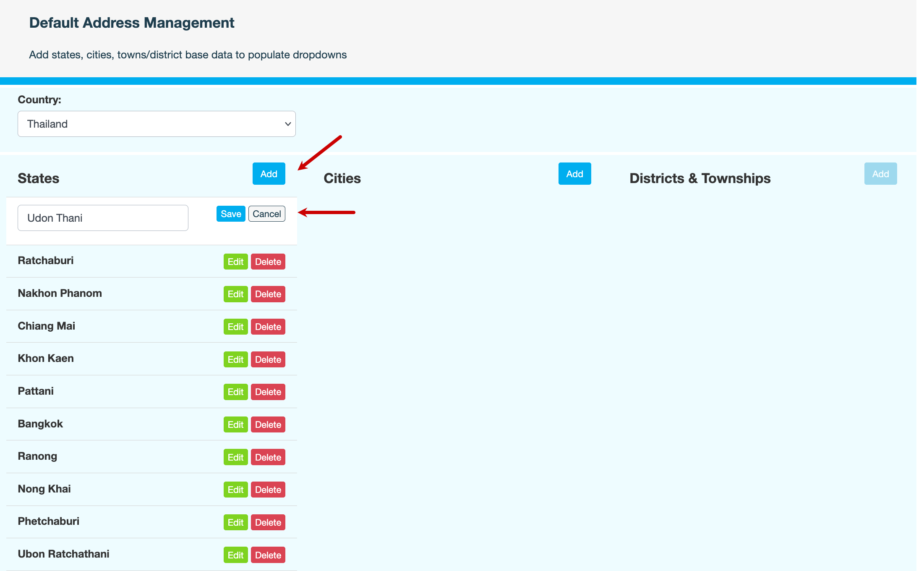Click Add button in States section
The image size is (924, 571).
point(269,174)
